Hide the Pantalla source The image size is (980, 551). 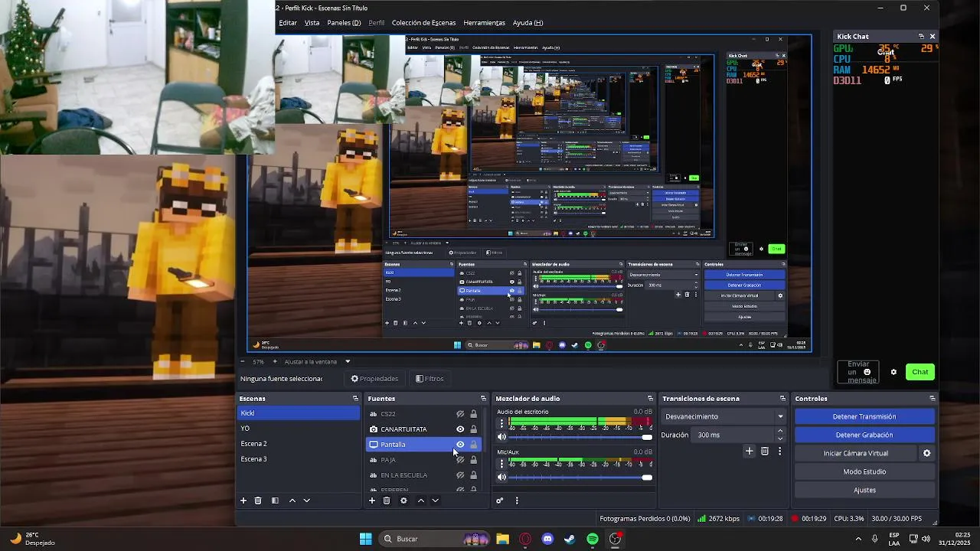click(460, 445)
